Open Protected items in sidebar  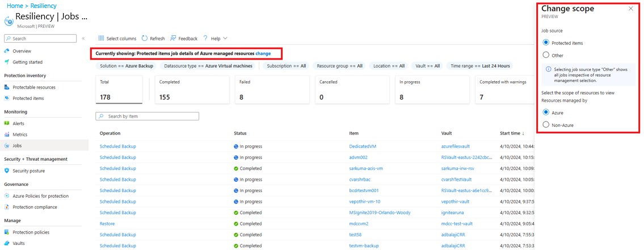28,98
